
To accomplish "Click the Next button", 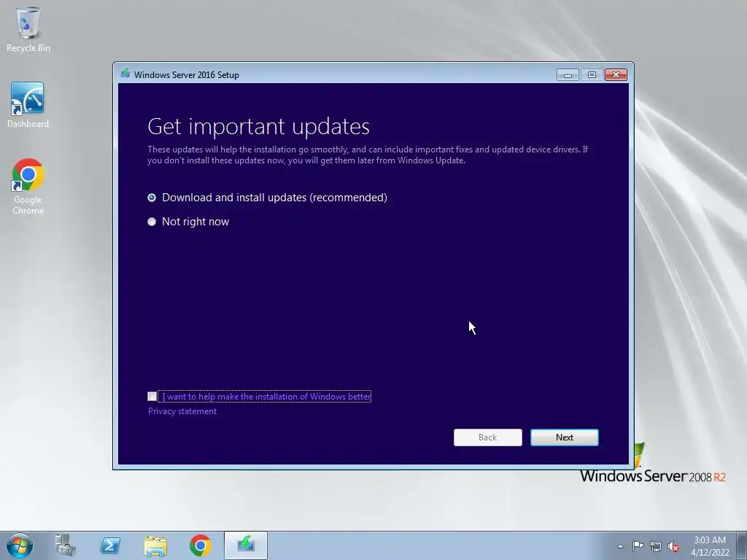I will [x=565, y=437].
